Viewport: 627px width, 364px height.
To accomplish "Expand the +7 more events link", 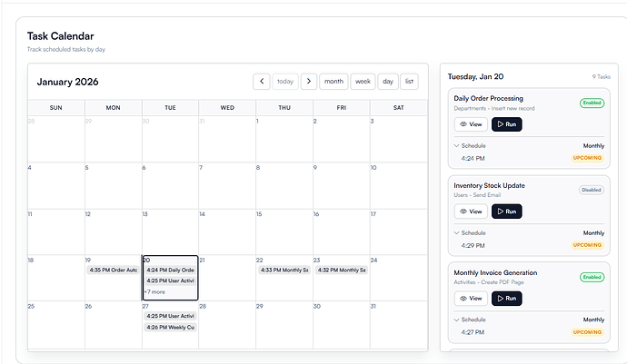I will coord(154,291).
